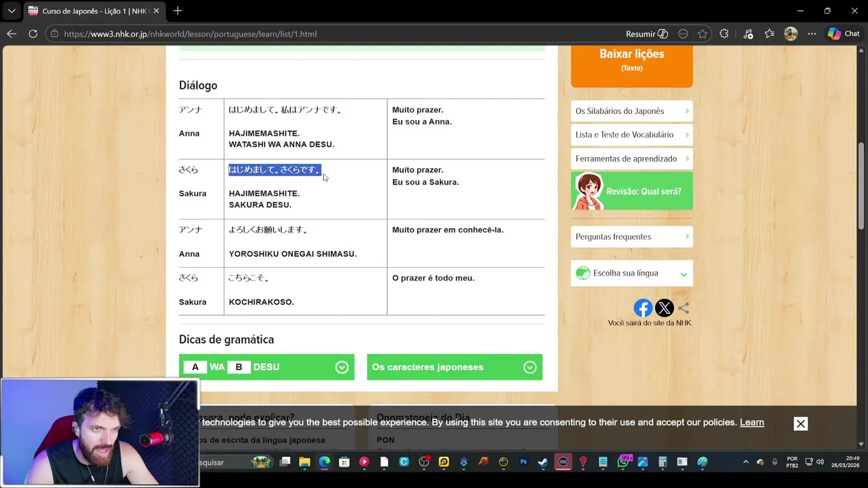
Task: Go back to the previous page
Action: tap(12, 34)
